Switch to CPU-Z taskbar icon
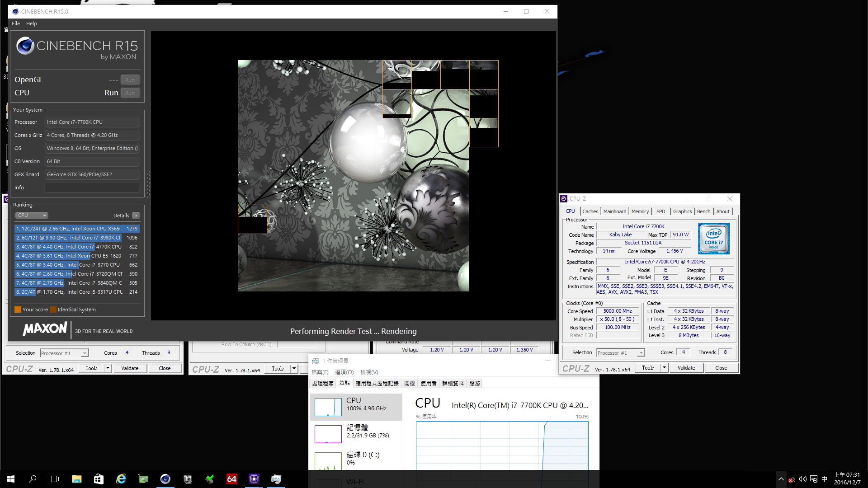The height and width of the screenshot is (488, 868). (x=254, y=479)
